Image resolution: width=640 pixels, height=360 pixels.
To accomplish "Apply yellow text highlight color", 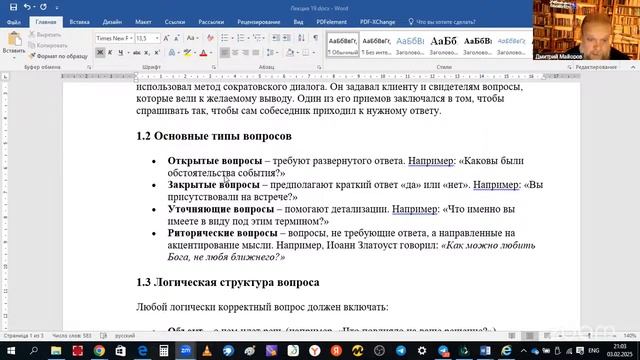I will pos(187,53).
